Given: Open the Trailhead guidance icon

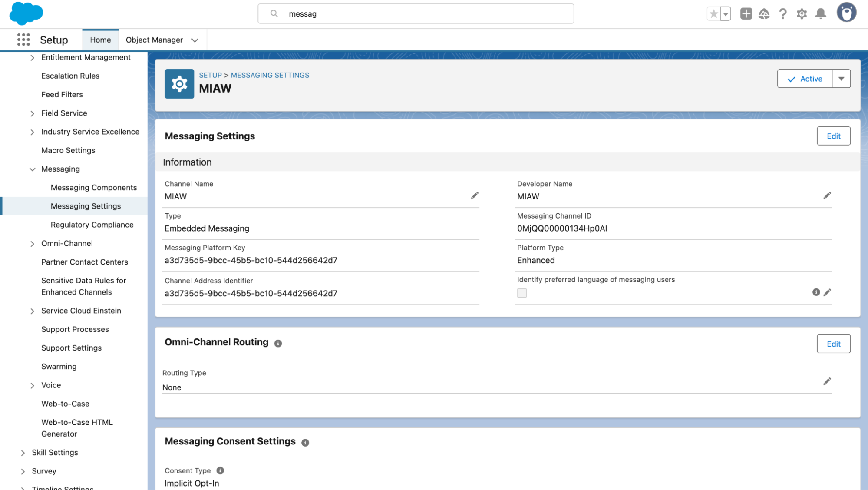Looking at the screenshot, I should pos(764,14).
